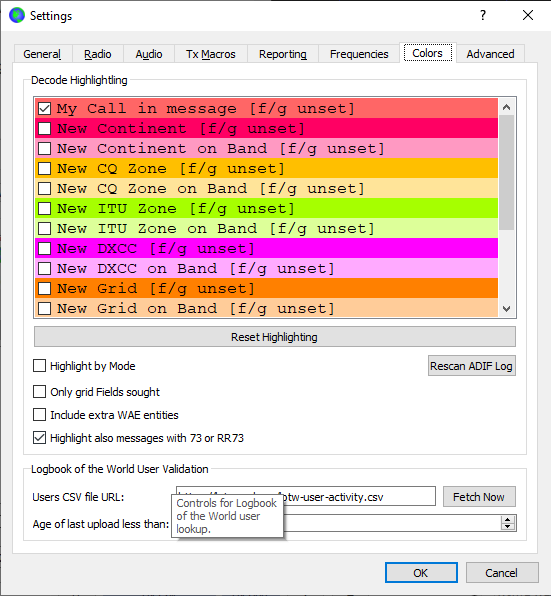This screenshot has height=596, width=551.
Task: Enable Highlight by Mode
Action: (40, 366)
